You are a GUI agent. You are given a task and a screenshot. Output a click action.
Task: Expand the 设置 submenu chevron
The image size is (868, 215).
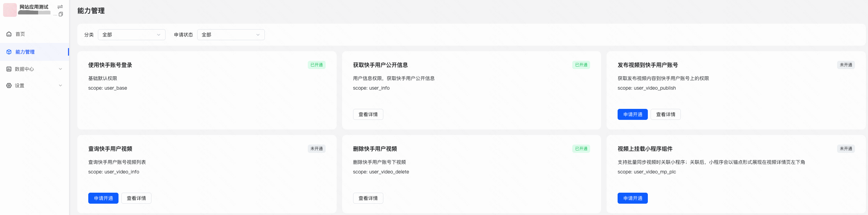pos(60,86)
